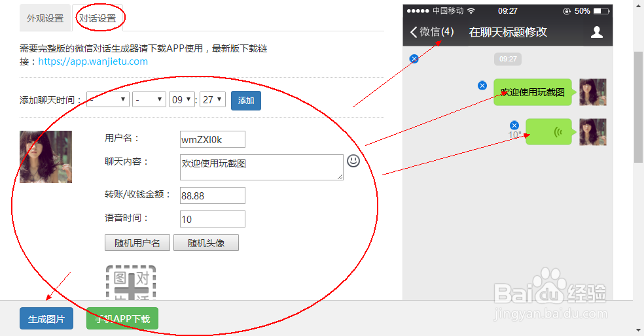The image size is (644, 336).
Task: Click the green voice message bubble
Action: [548, 131]
